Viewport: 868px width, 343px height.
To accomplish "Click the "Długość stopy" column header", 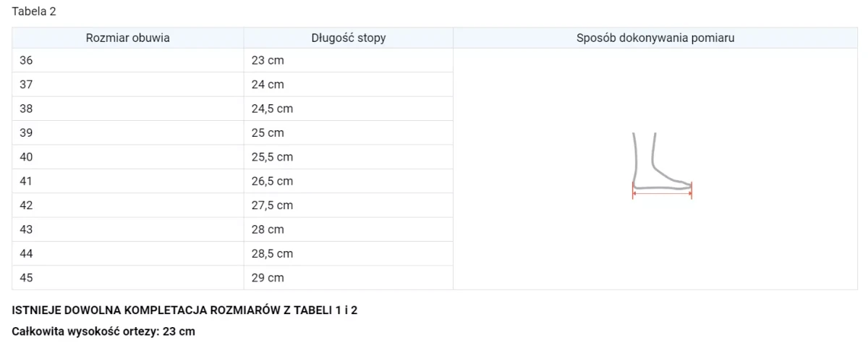I will click(x=348, y=38).
